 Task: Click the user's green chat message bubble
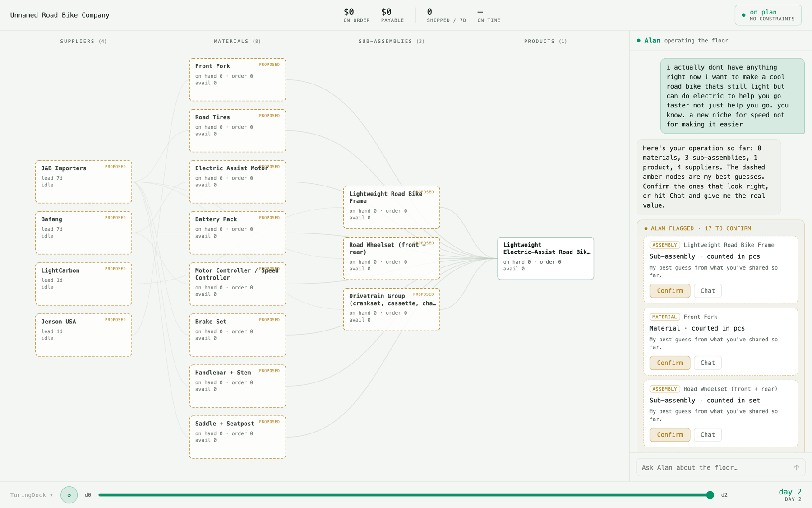(732, 96)
